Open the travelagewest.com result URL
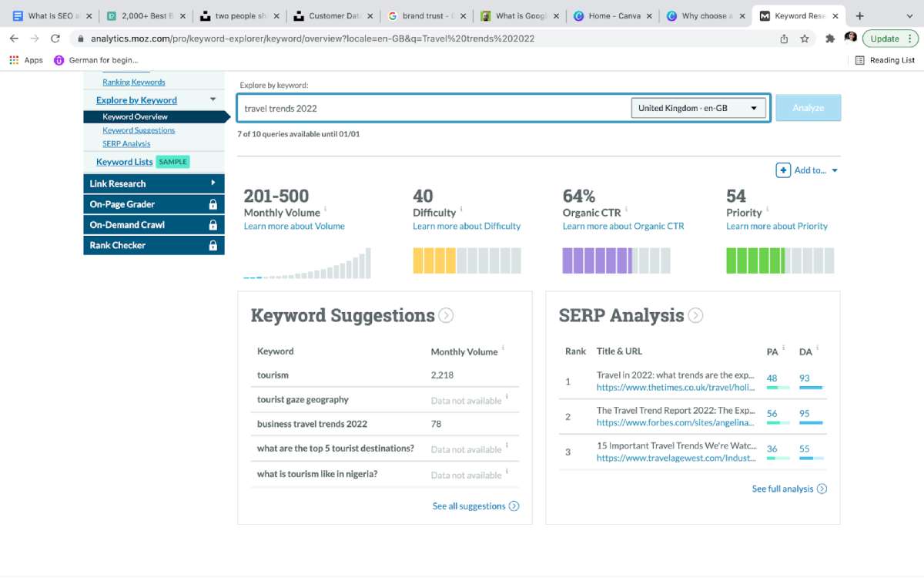The width and height of the screenshot is (924, 578). pos(675,458)
